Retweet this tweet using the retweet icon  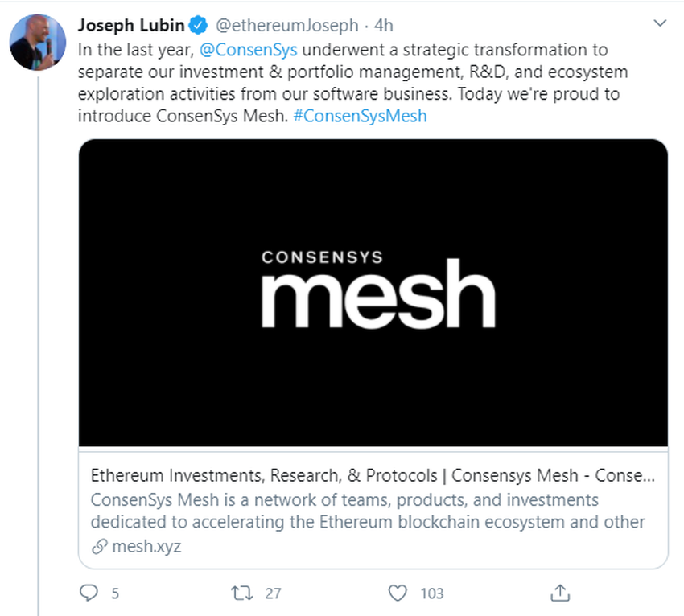click(x=241, y=593)
